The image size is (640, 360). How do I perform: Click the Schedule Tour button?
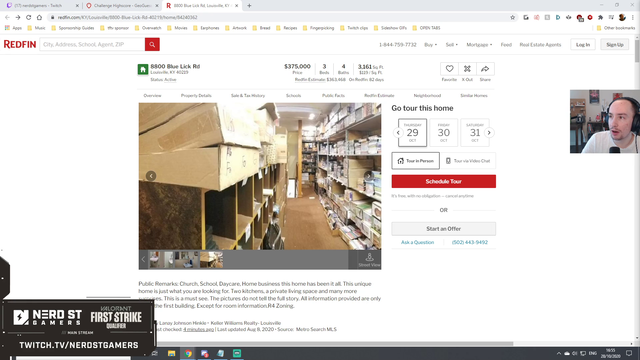click(444, 181)
